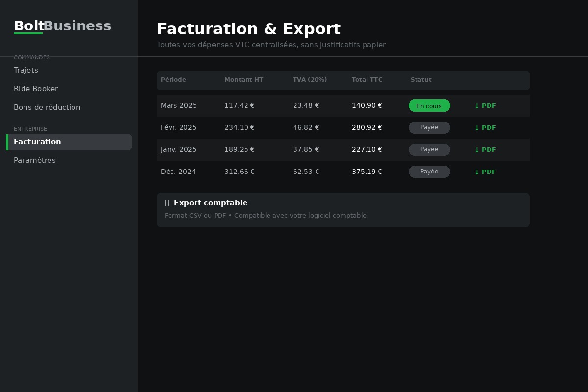588x392 pixels.
Task: Open the Facturation section
Action: click(37, 142)
